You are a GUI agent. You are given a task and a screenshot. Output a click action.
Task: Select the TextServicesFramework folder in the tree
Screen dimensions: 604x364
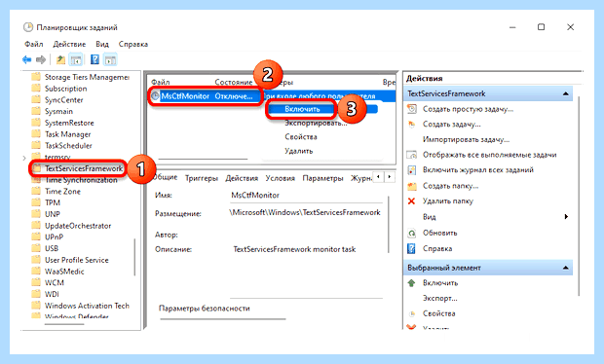84,168
